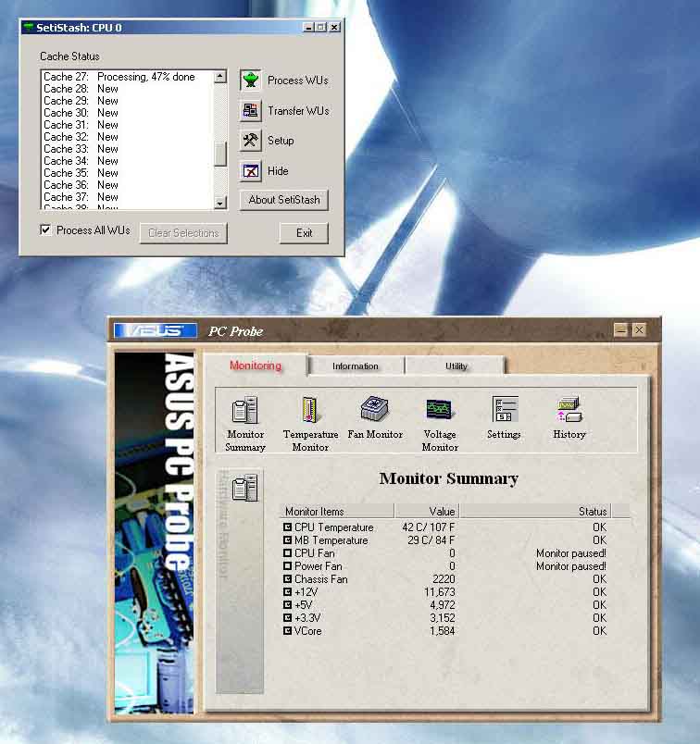The height and width of the screenshot is (744, 700).
Task: Click the Hide icon in SetiStash
Action: 250,171
